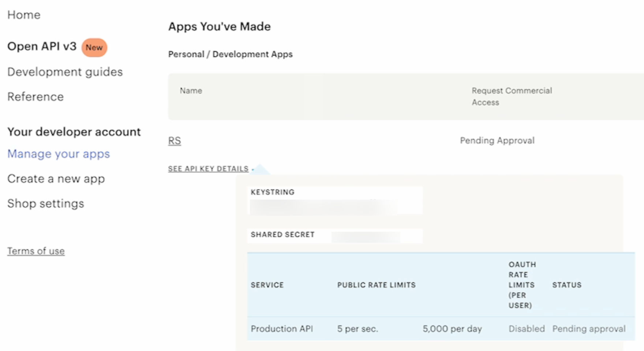The width and height of the screenshot is (644, 351).
Task: Click the blurred Shared Secret value
Action: click(x=365, y=237)
